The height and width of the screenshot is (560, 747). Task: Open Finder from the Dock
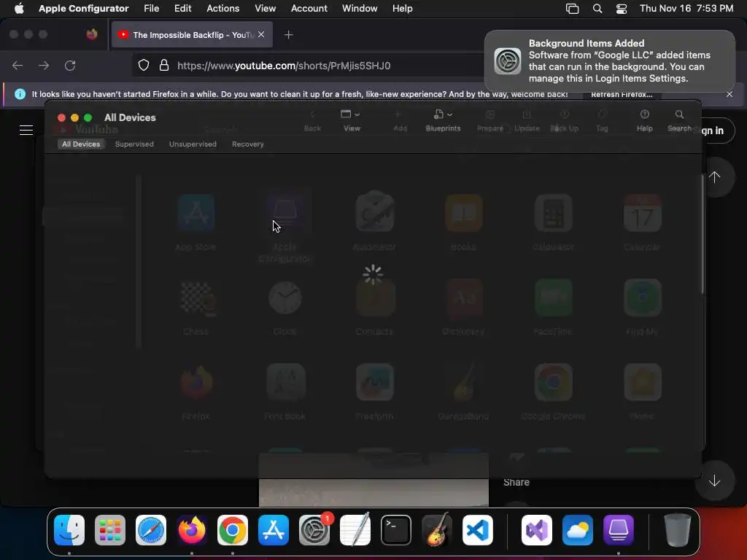tap(69, 530)
